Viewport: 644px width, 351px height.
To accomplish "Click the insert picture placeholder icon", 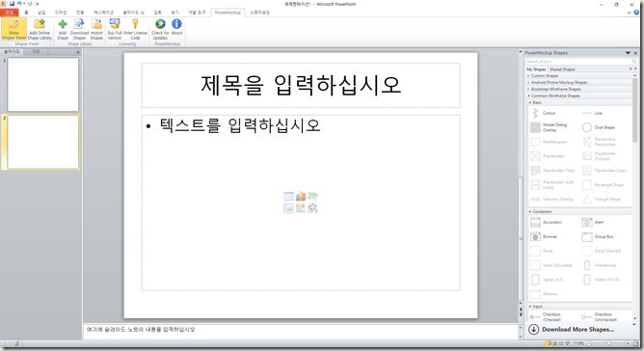I will coord(288,208).
